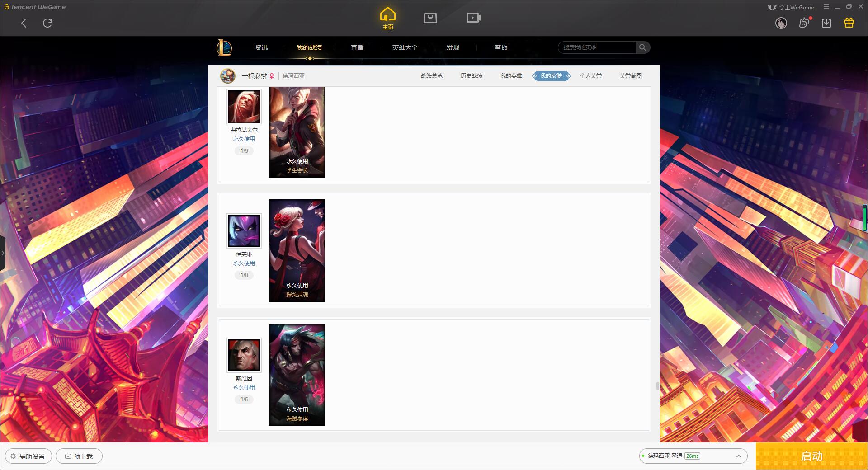Screen dimensions: 868x470
Task: Open the 发现 tab
Action: [453, 47]
